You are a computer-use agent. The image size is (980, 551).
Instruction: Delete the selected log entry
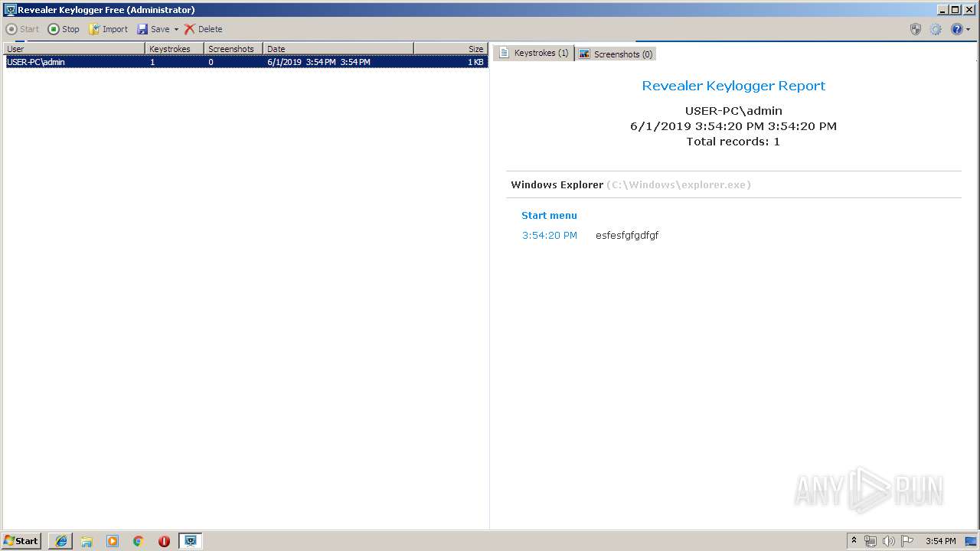pos(203,29)
